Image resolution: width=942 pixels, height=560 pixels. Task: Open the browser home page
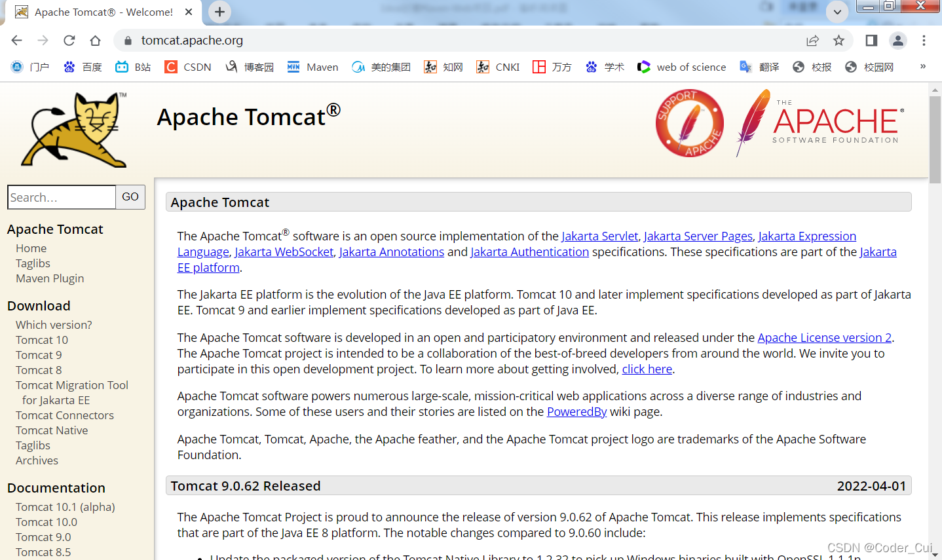pos(96,41)
